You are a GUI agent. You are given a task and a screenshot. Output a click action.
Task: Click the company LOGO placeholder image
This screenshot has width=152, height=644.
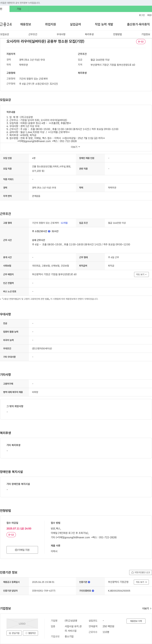(22, 623)
